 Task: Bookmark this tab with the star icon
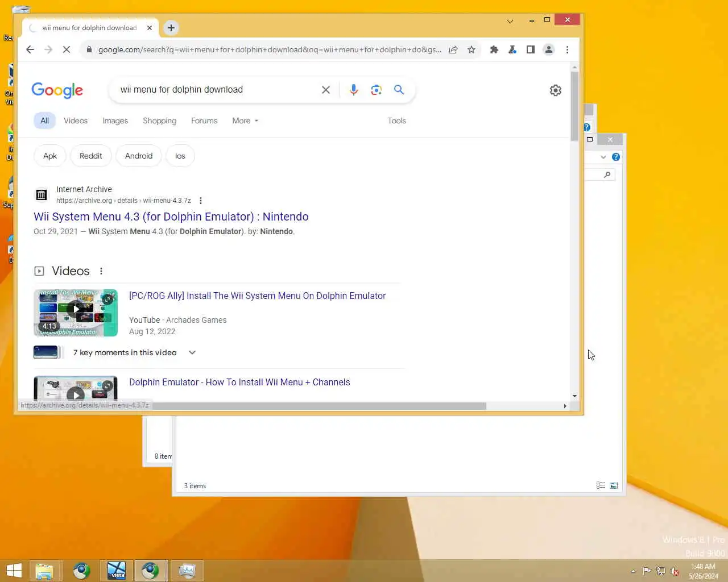coord(471,49)
